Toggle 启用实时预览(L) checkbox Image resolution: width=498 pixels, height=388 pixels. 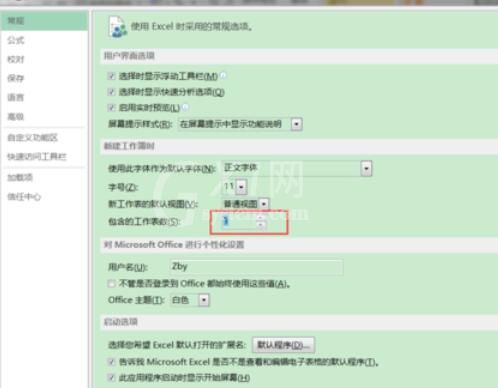click(x=111, y=108)
